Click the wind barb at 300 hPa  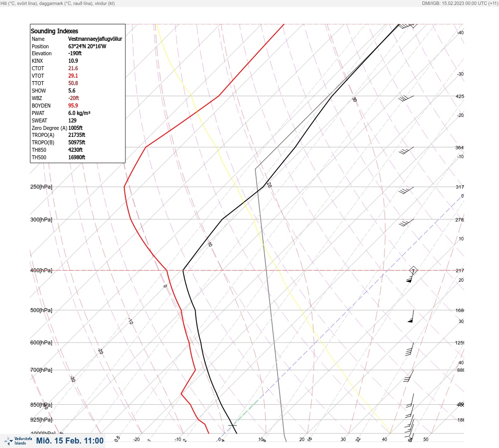(406, 223)
